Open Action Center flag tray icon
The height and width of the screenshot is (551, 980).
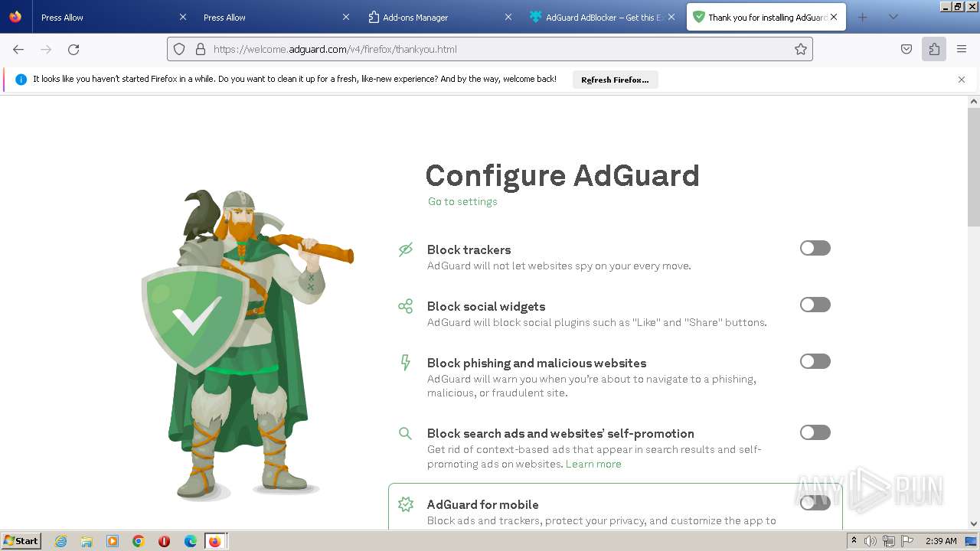[907, 541]
